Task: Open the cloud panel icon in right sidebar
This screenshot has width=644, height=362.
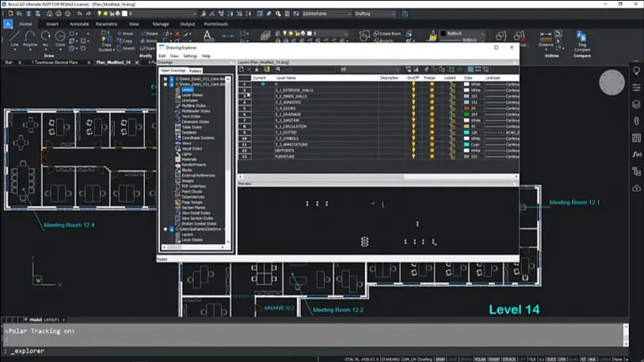Action: 636,188
